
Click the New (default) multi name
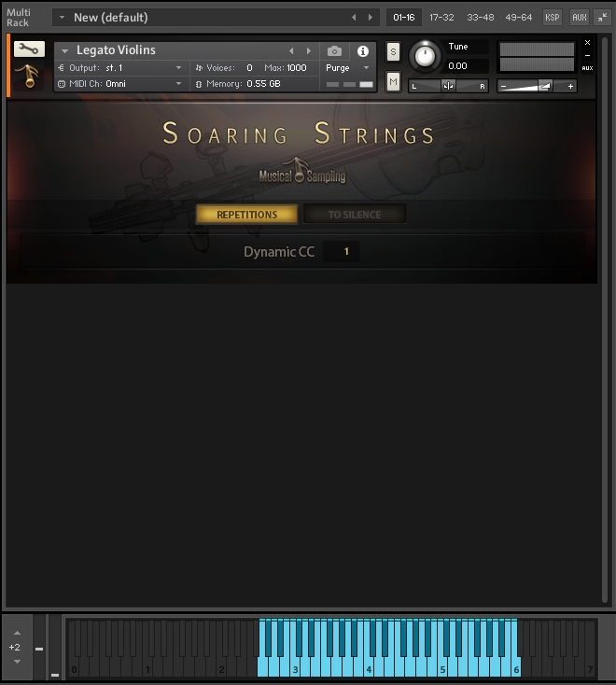click(x=110, y=17)
